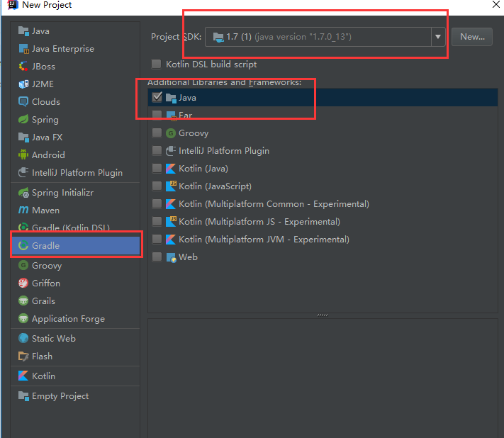The width and height of the screenshot is (504, 438).
Task: Click the Kotlin Multiplatform JVM icon
Action: tap(171, 240)
